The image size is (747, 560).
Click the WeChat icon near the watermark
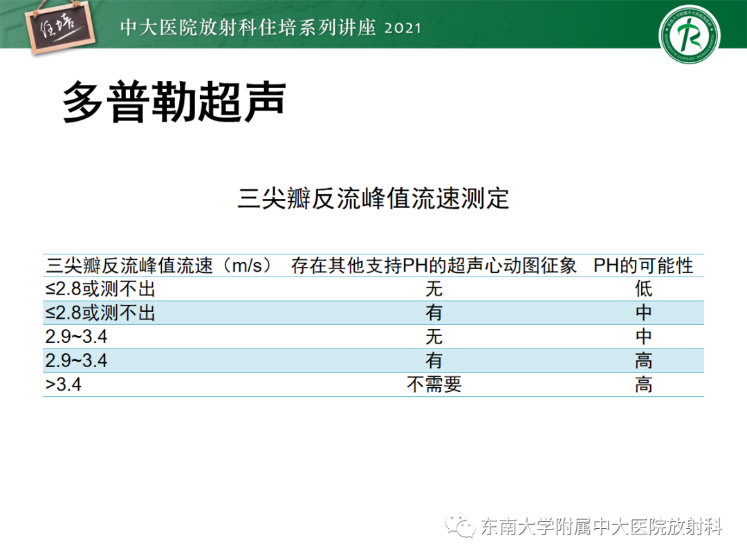tap(460, 525)
